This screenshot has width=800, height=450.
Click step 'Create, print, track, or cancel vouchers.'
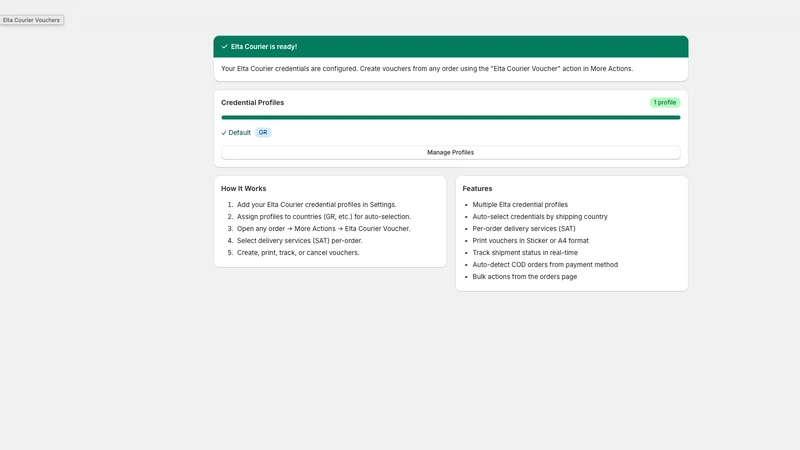298,253
